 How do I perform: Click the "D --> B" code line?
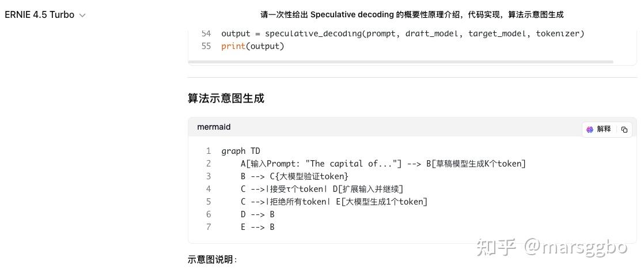(257, 215)
